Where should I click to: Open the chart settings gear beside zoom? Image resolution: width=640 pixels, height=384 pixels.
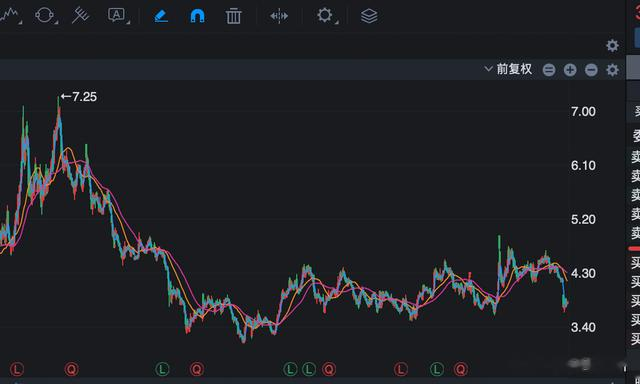click(612, 70)
